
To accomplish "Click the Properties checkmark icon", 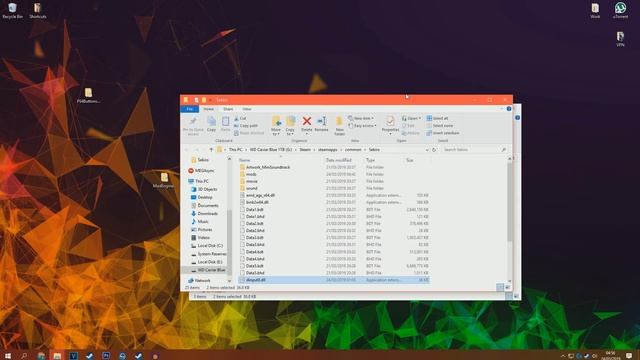I will point(390,121).
